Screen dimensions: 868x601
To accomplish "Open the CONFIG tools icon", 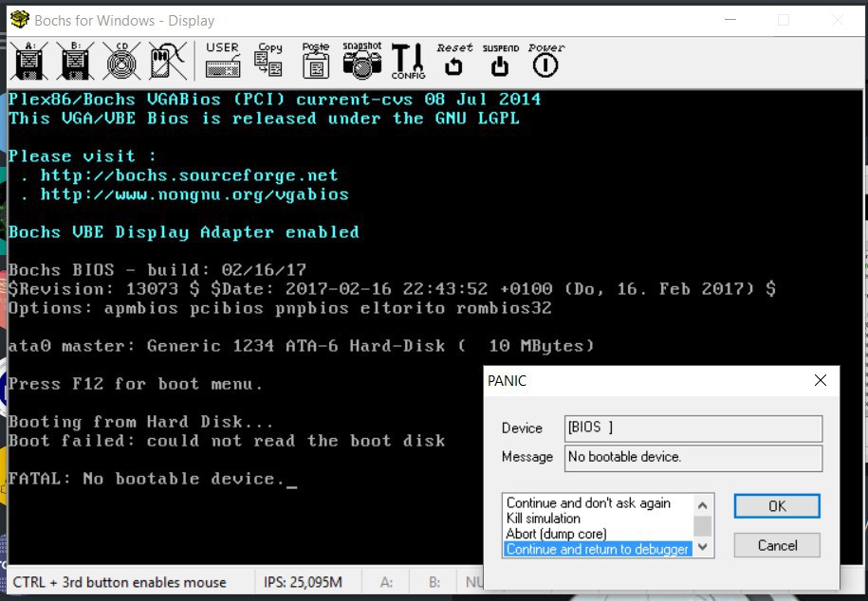I will tap(408, 61).
